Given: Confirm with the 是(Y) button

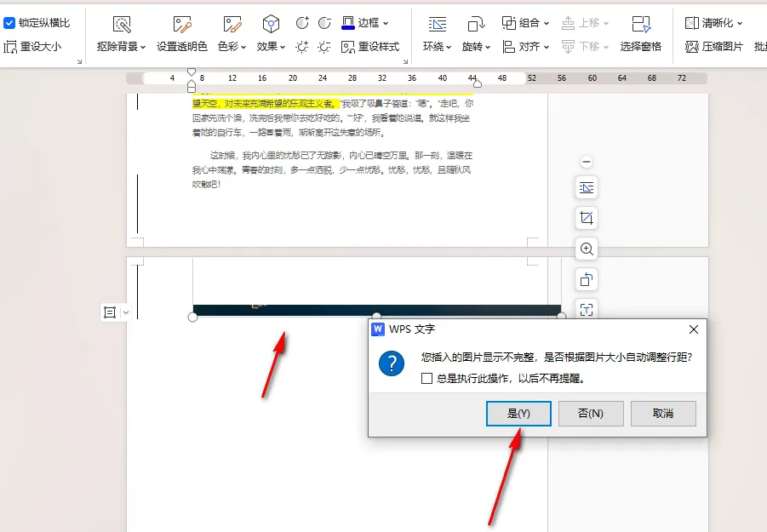Looking at the screenshot, I should click(518, 414).
